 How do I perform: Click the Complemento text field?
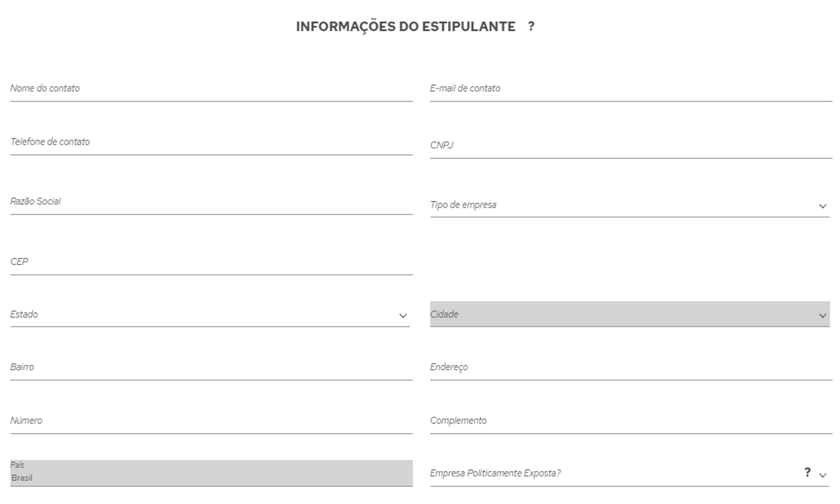(631, 421)
